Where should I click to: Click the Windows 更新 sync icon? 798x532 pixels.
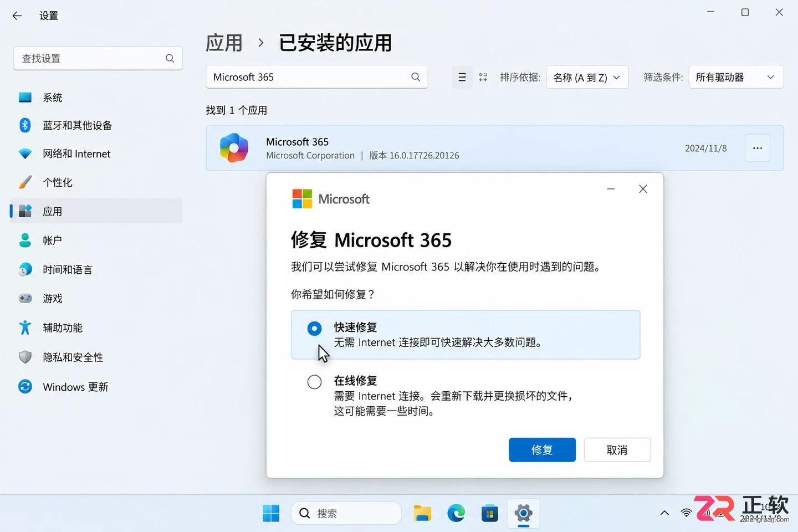tap(25, 386)
